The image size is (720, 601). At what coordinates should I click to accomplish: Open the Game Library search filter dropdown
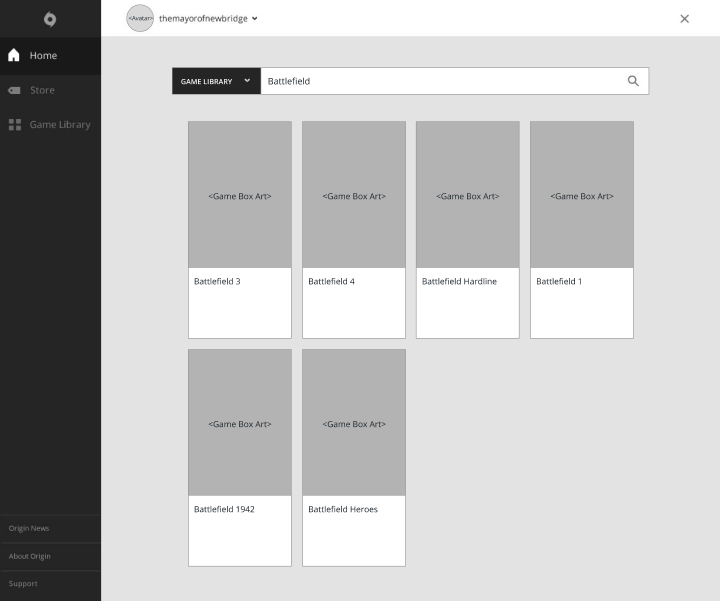click(x=216, y=81)
